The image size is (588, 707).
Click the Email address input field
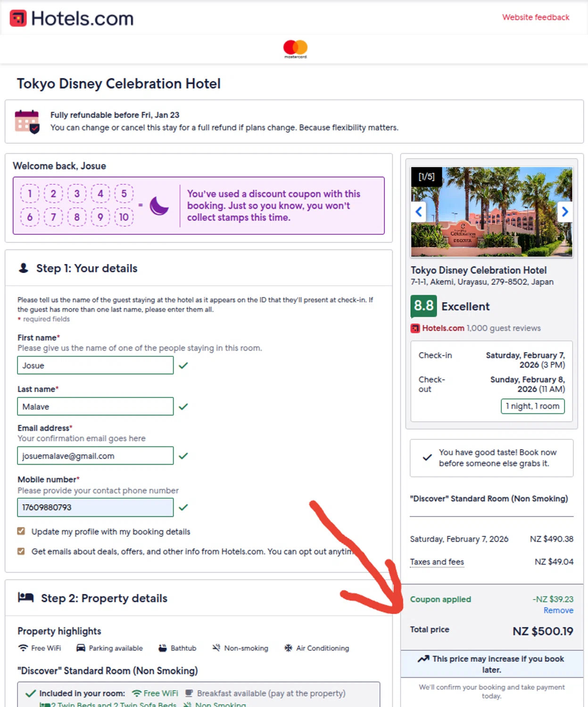pos(95,456)
